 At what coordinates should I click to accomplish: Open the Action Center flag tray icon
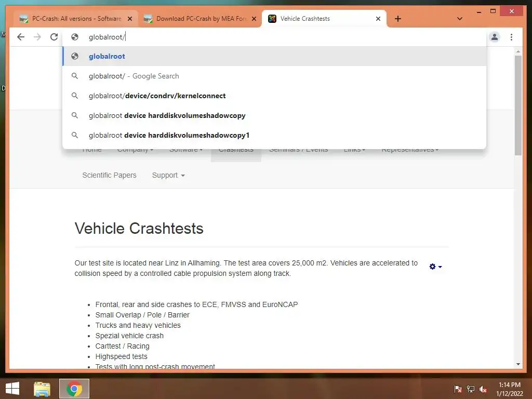[458, 389]
